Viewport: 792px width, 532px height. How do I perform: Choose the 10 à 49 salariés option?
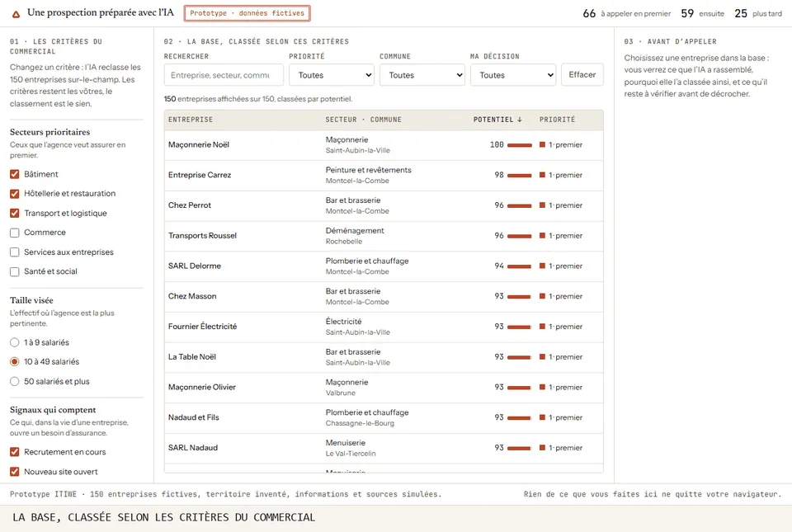point(15,361)
